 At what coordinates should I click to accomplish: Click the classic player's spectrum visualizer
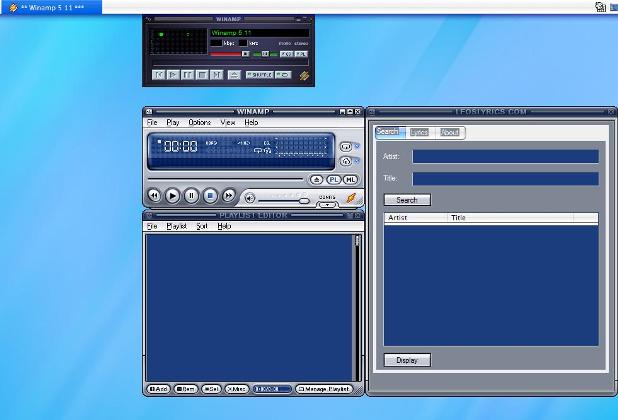tap(178, 42)
